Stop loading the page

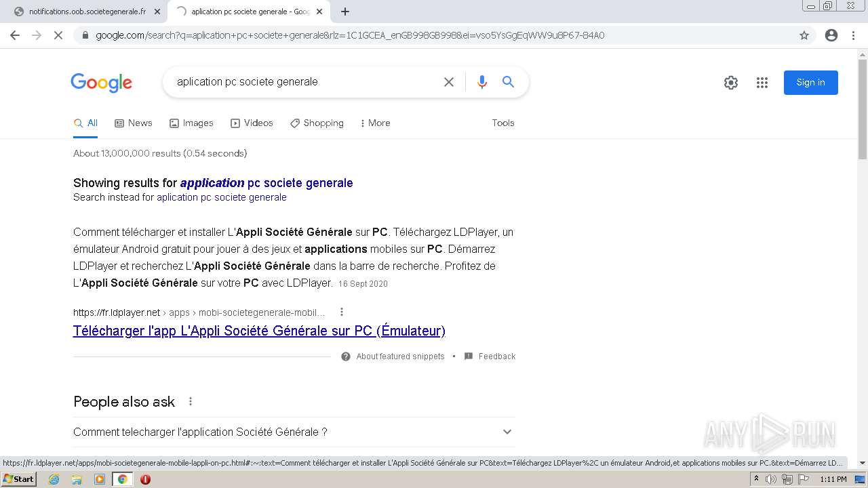58,35
